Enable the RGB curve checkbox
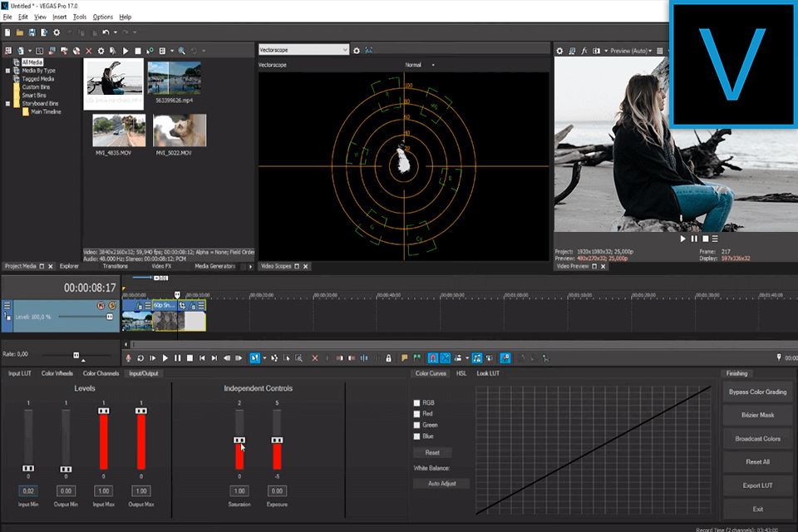Viewport: 798px width, 532px height. 416,402
